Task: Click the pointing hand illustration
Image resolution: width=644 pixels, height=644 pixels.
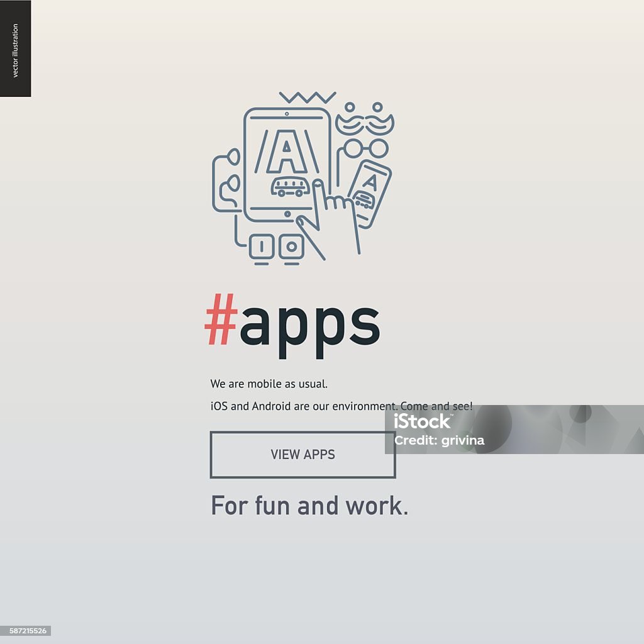Action: point(328,218)
